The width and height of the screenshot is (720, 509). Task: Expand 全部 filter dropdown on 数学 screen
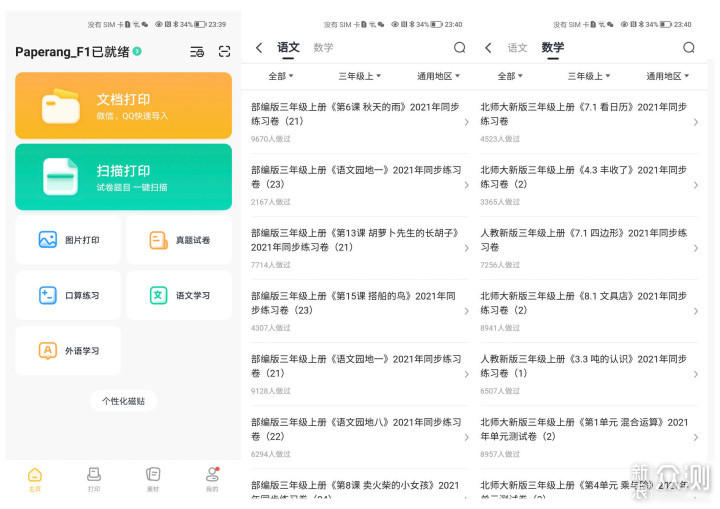(510, 76)
